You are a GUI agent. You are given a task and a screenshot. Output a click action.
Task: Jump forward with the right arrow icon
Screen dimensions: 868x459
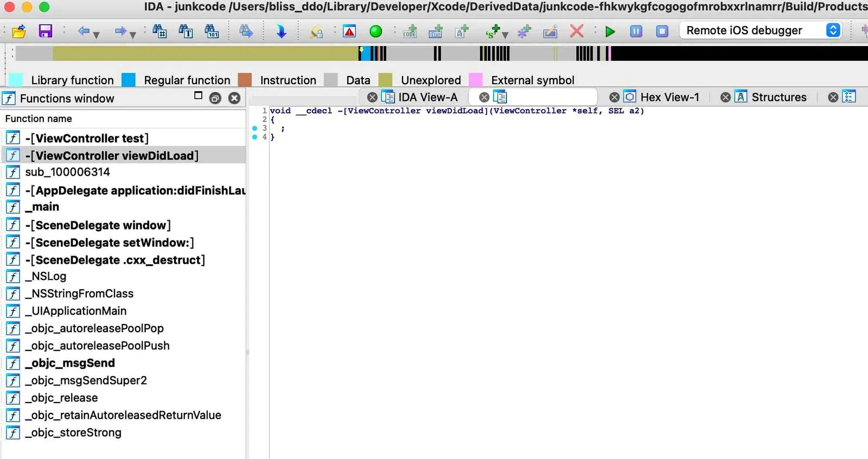click(120, 31)
